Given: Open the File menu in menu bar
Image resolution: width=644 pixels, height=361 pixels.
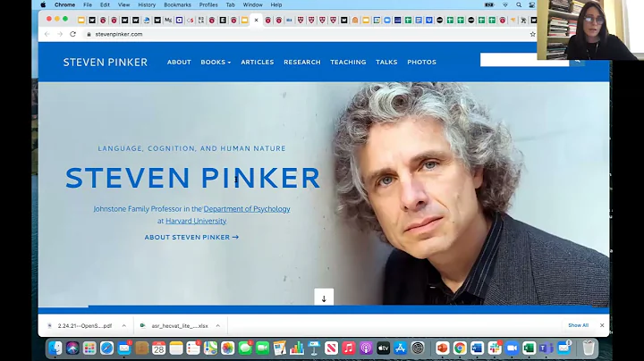Looking at the screenshot, I should 88,5.
